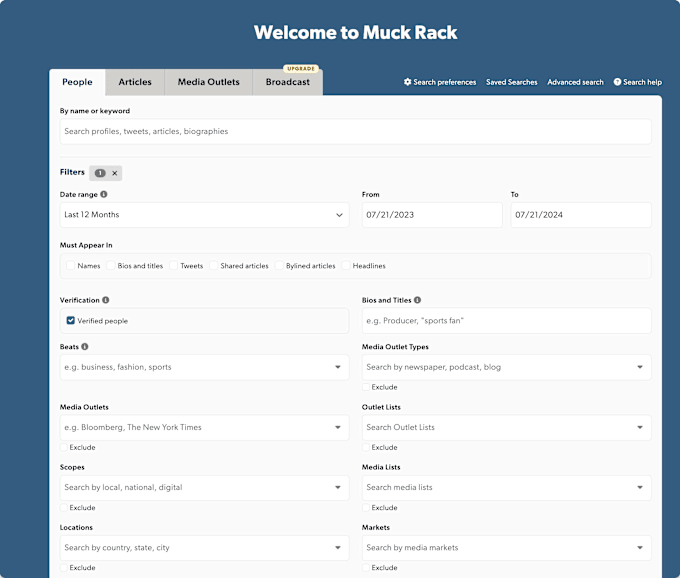Click the filter count badge showing 1
Screen dimensions: 680x578
(x=100, y=173)
